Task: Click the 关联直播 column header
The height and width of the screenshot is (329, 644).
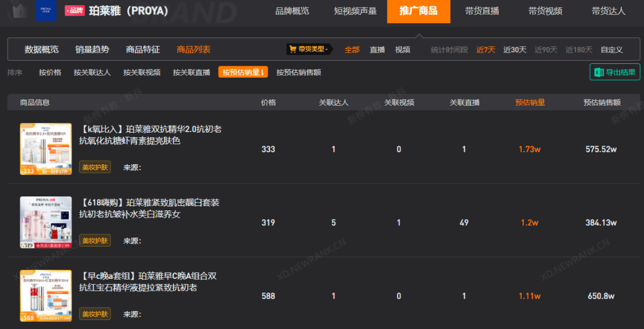Action: 464,102
